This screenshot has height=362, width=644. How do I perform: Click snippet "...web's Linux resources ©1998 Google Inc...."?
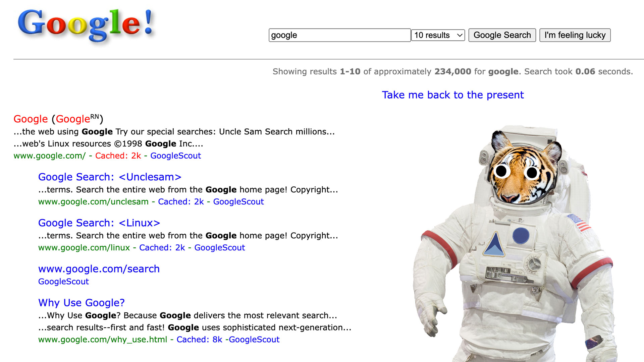(x=108, y=144)
